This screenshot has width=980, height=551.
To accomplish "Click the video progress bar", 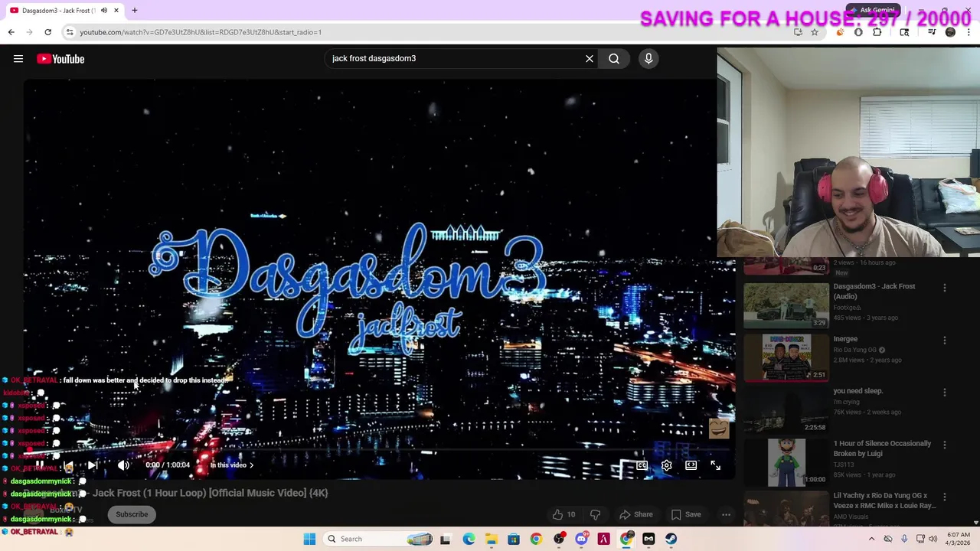I will click(379, 451).
